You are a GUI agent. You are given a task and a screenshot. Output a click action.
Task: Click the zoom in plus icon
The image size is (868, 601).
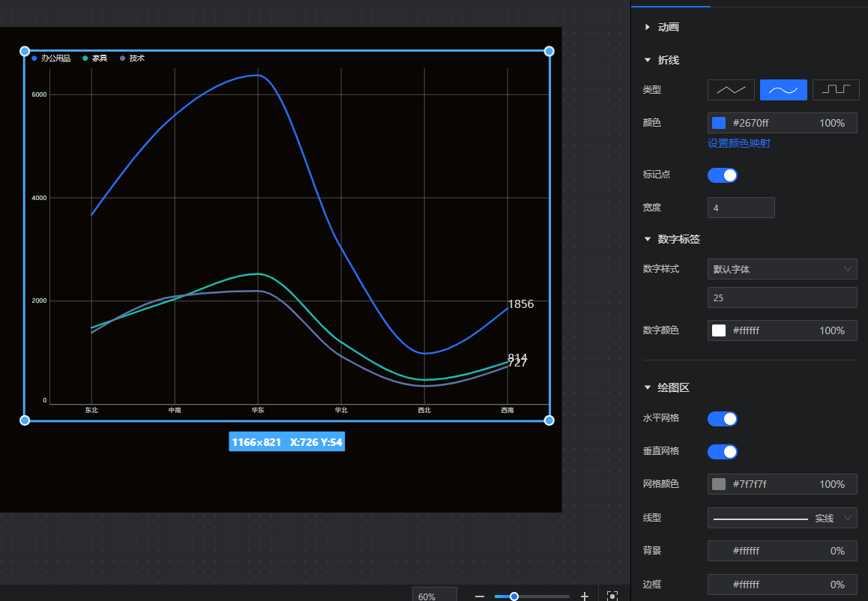[x=585, y=597]
